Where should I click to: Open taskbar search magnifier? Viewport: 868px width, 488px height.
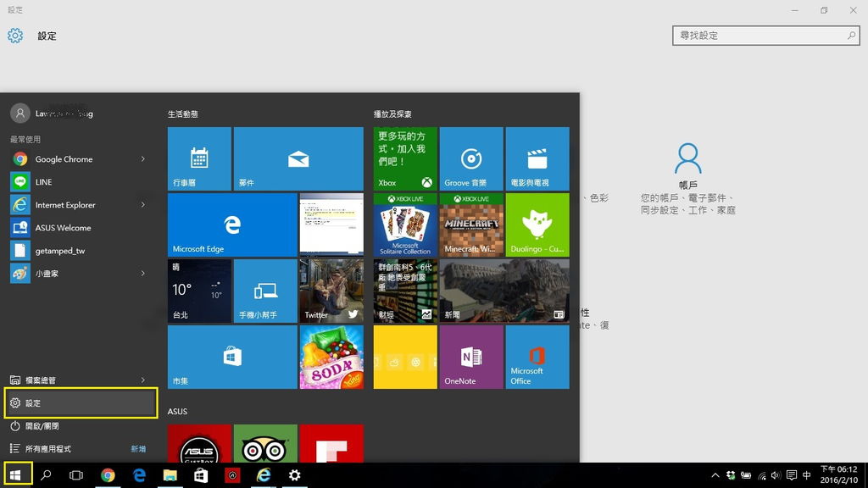tap(46, 475)
